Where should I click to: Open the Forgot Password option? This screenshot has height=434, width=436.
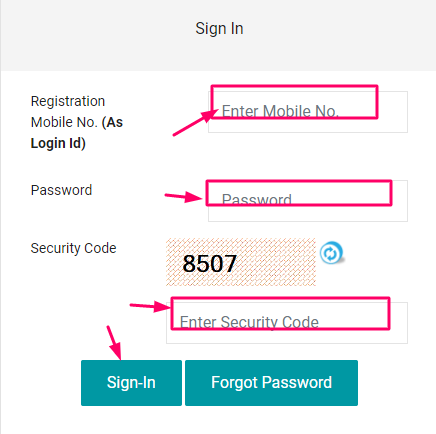pyautogui.click(x=271, y=383)
